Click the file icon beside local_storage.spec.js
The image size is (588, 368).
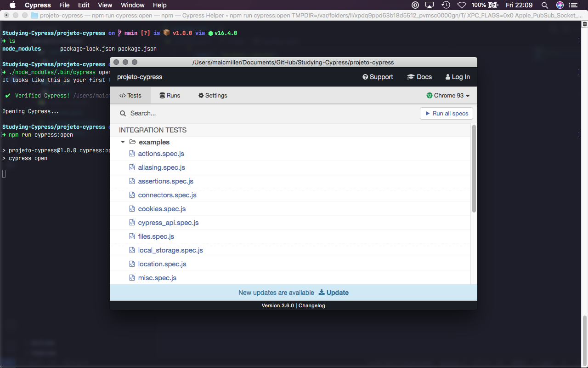pyautogui.click(x=132, y=250)
